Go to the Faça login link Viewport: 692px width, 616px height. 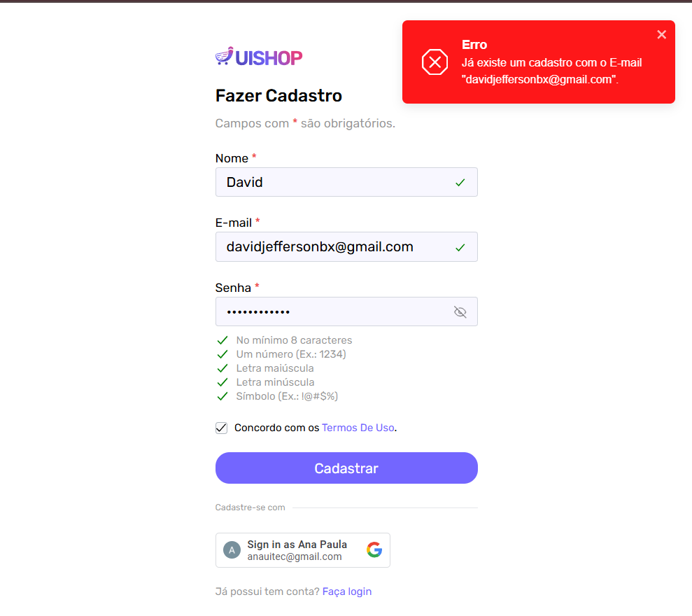[x=347, y=591]
